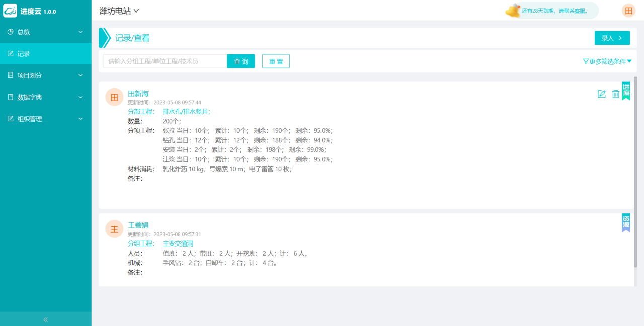Click the 查询 search button
This screenshot has height=326, width=644.
(241, 61)
